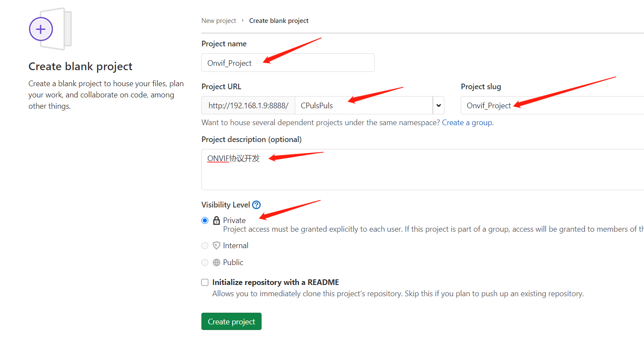Click the Private visibility label text
This screenshot has width=644, height=343.
click(234, 220)
